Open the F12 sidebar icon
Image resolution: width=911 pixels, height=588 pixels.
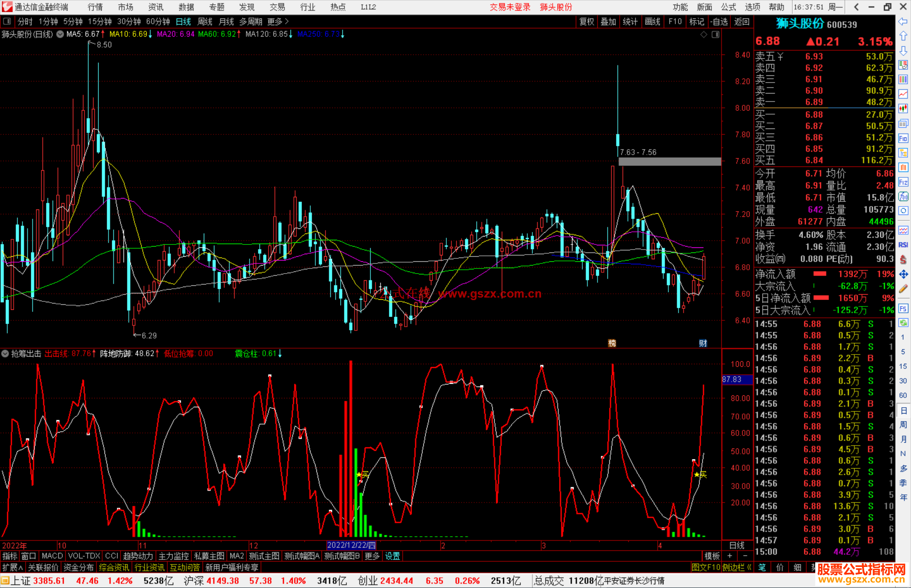click(903, 182)
